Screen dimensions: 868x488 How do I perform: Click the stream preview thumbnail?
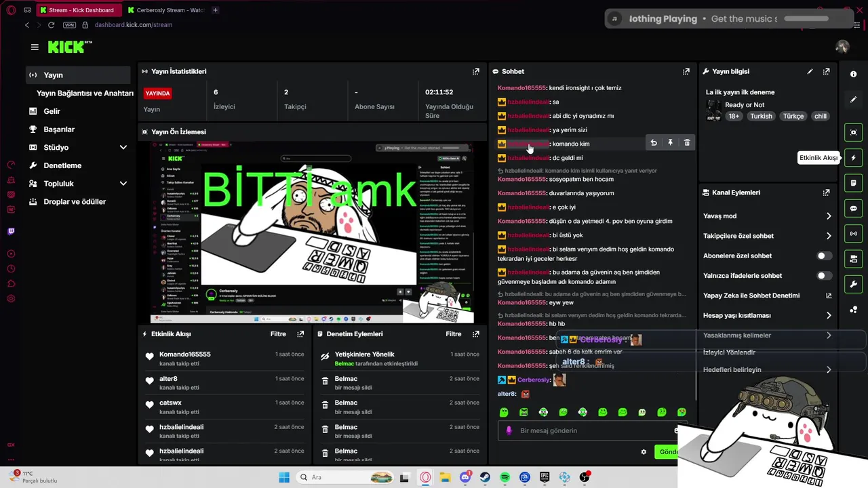(x=312, y=232)
